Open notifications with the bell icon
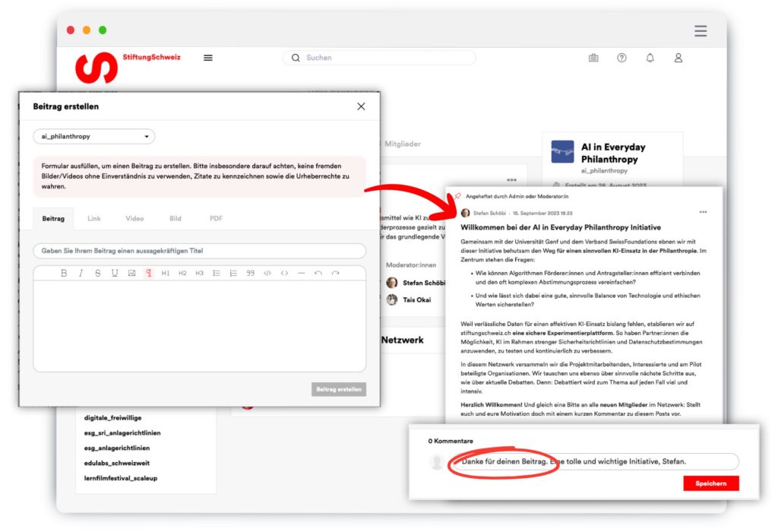The image size is (778, 532). [x=650, y=58]
